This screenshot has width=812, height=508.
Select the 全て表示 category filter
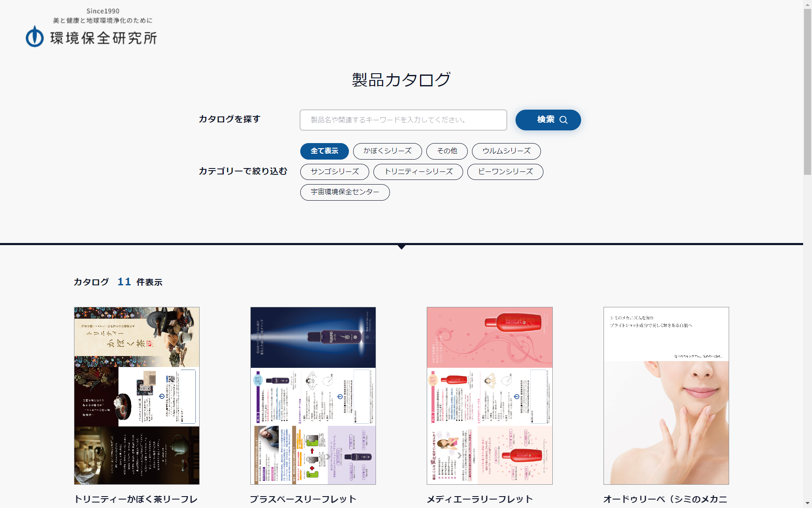[x=324, y=151]
